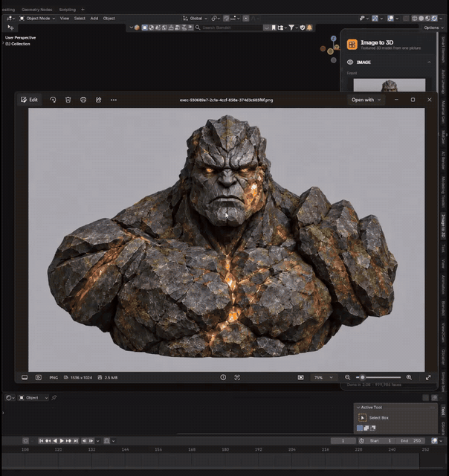Play animation forward
The width and height of the screenshot is (449, 476).
(x=62, y=441)
